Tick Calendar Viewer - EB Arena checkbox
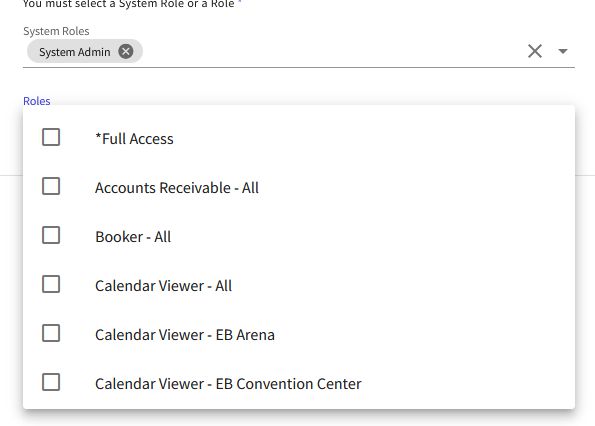Screen dimensions: 595x426 pyautogui.click(x=51, y=333)
